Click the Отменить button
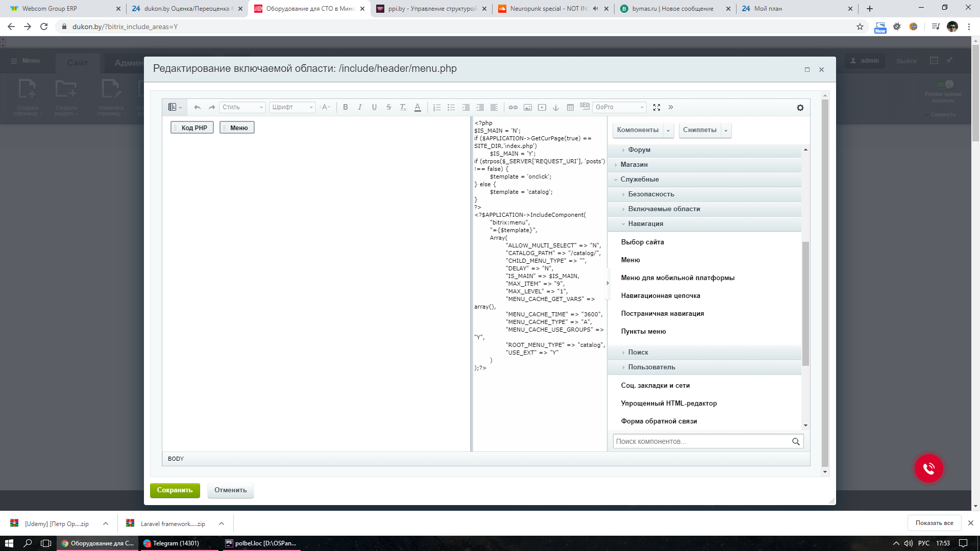Screen dimensions: 980x551 coord(230,490)
